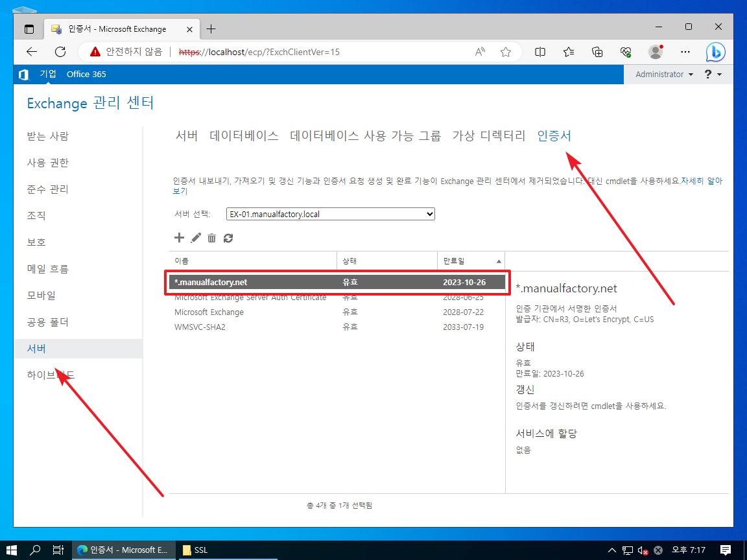Click the browser back arrow
The image size is (747, 560).
pos(32,52)
